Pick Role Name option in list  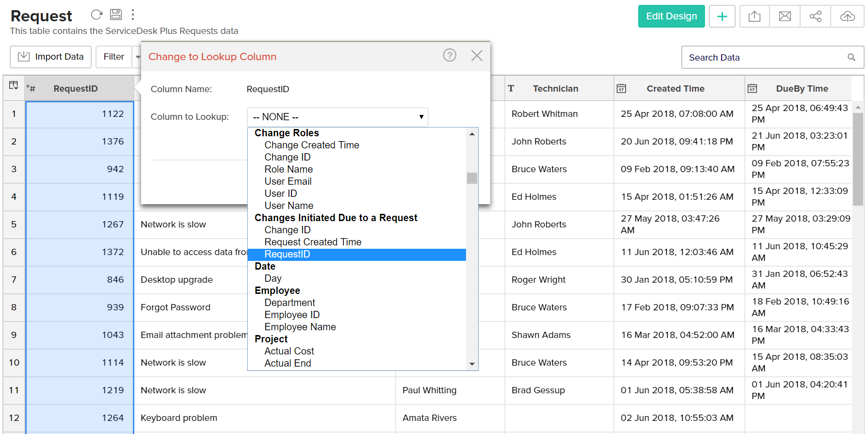click(289, 170)
